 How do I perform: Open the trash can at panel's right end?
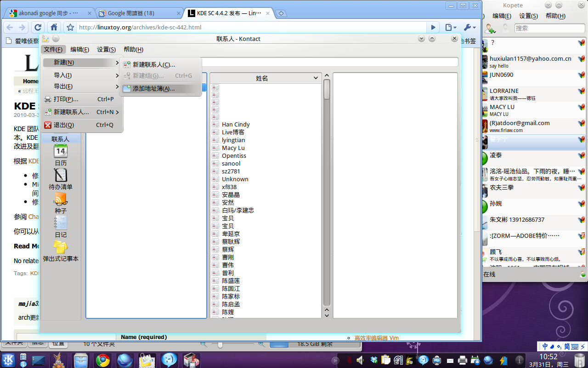580,360
